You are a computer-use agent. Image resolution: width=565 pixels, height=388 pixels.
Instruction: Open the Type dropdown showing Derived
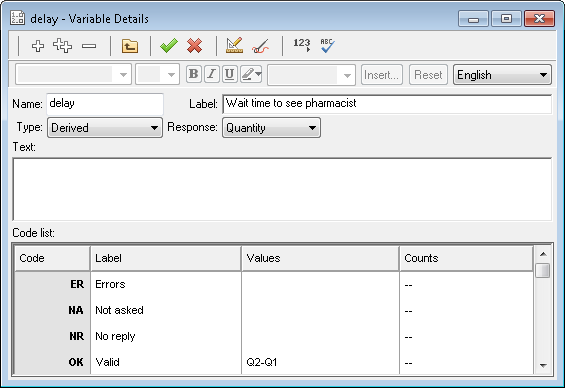pos(105,128)
